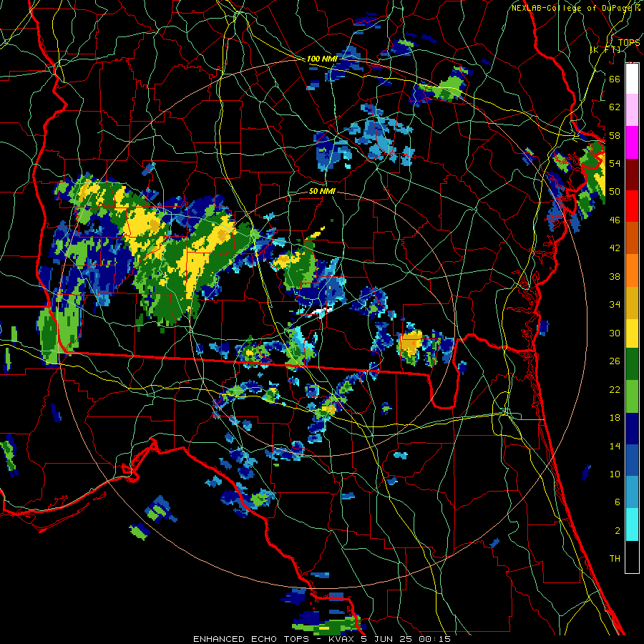Viewport: 644px width, 644px height.
Task: Click the '42' legend value
Action: tap(615, 248)
